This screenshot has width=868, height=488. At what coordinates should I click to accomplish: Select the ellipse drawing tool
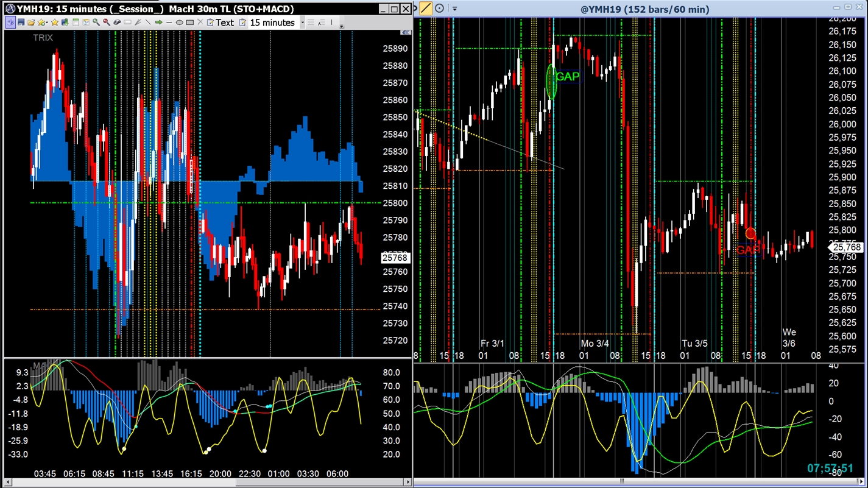tap(178, 23)
